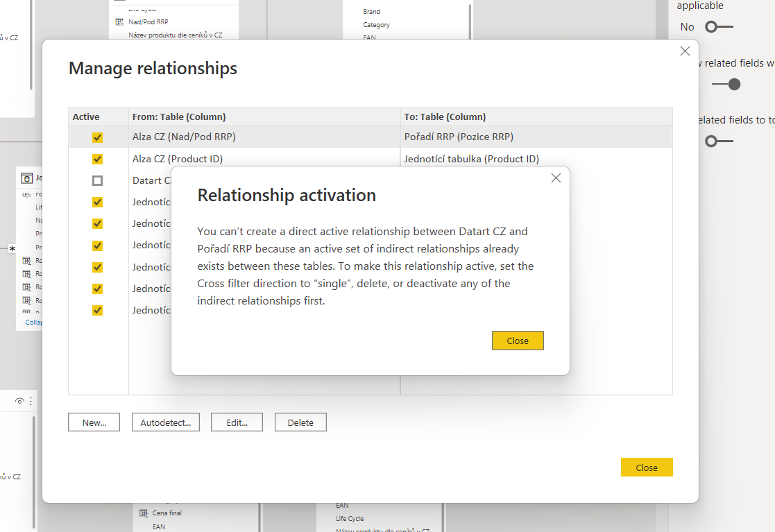
Task: Click Brand field in background table card
Action: (x=372, y=11)
